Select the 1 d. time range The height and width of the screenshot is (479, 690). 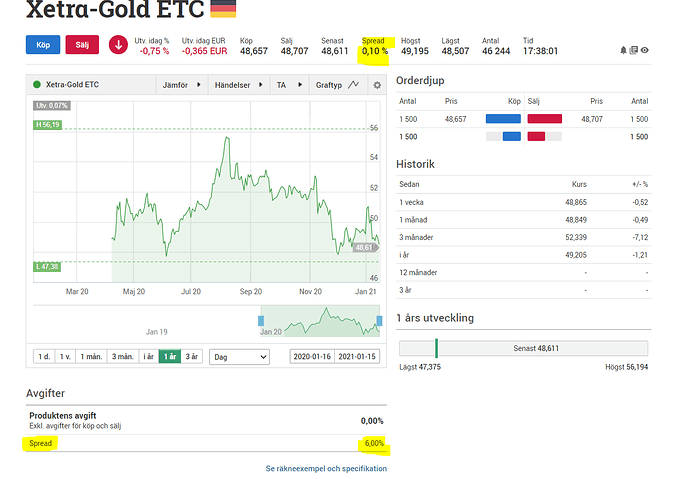(44, 356)
